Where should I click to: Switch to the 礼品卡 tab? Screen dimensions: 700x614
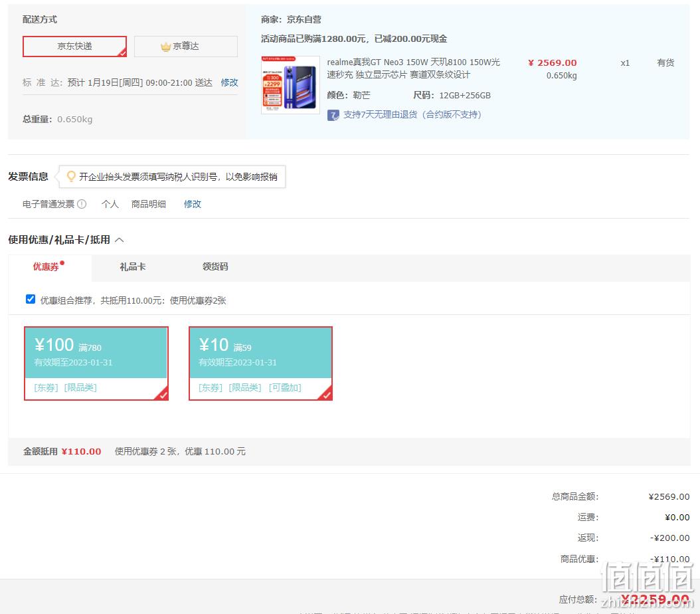pos(133,267)
